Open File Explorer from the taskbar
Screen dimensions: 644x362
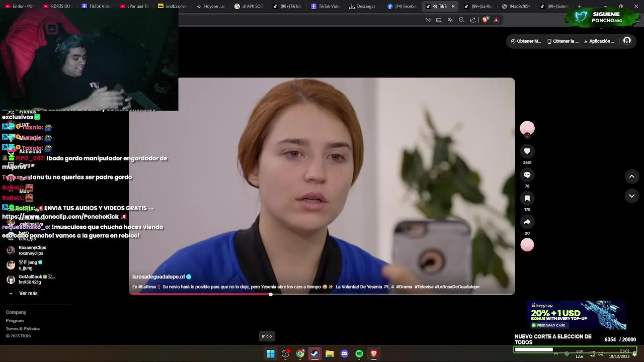click(x=330, y=354)
